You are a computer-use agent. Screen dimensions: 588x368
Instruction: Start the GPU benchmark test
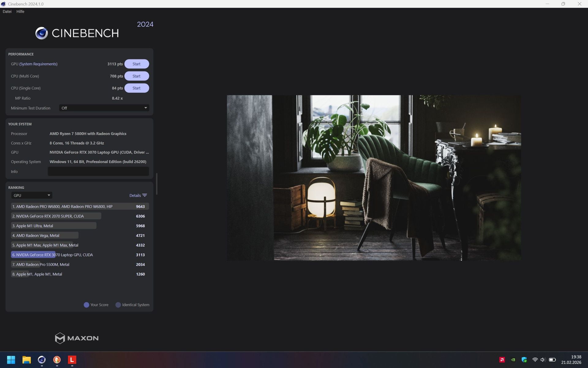point(137,64)
